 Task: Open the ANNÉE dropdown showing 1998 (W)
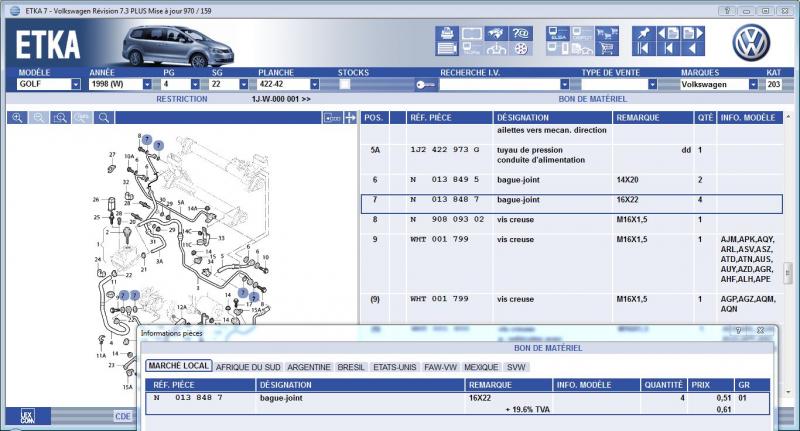tap(147, 84)
